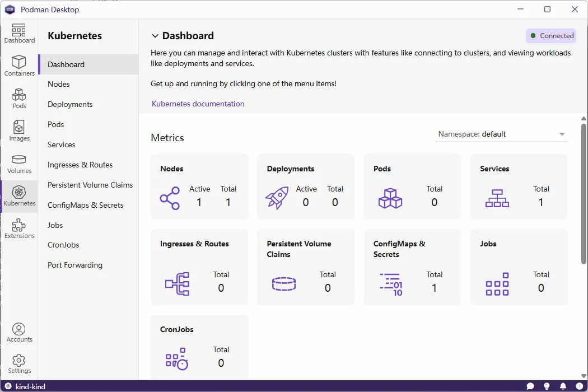The width and height of the screenshot is (588, 392).
Task: Open help with the question mark icon
Action: pos(578,386)
